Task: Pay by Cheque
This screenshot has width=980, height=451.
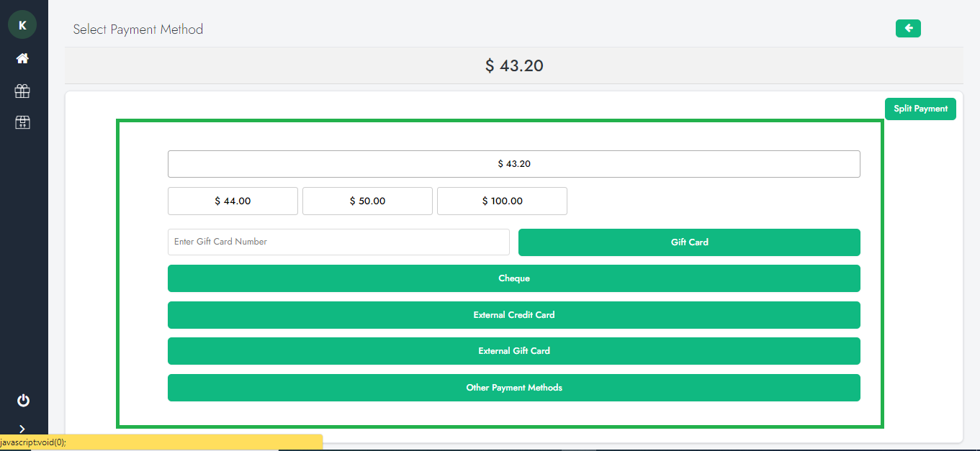Action: click(x=513, y=278)
